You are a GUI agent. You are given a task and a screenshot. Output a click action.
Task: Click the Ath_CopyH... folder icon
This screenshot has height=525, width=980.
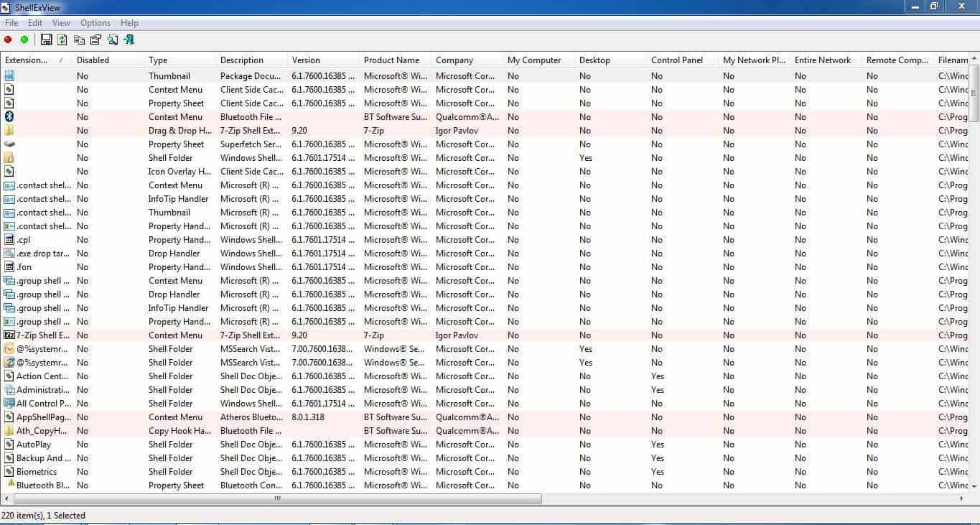click(9, 431)
